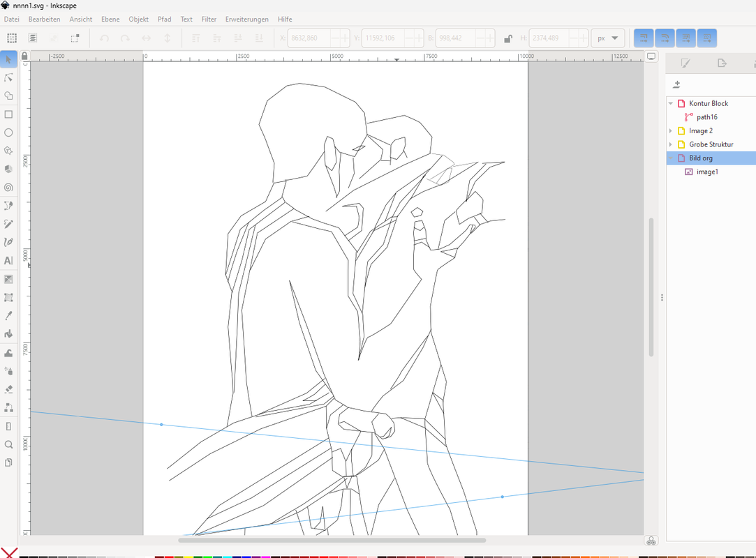Open the Datei menu
This screenshot has width=756, height=558.
point(12,20)
